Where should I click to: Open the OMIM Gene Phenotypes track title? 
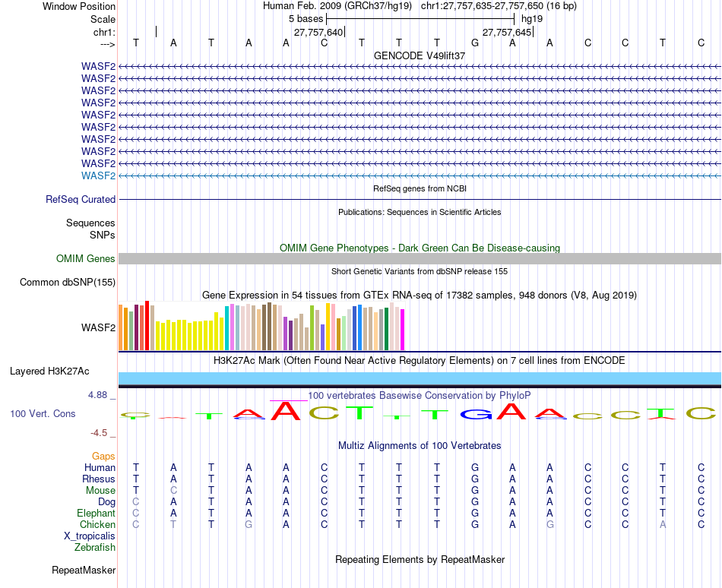coord(420,248)
